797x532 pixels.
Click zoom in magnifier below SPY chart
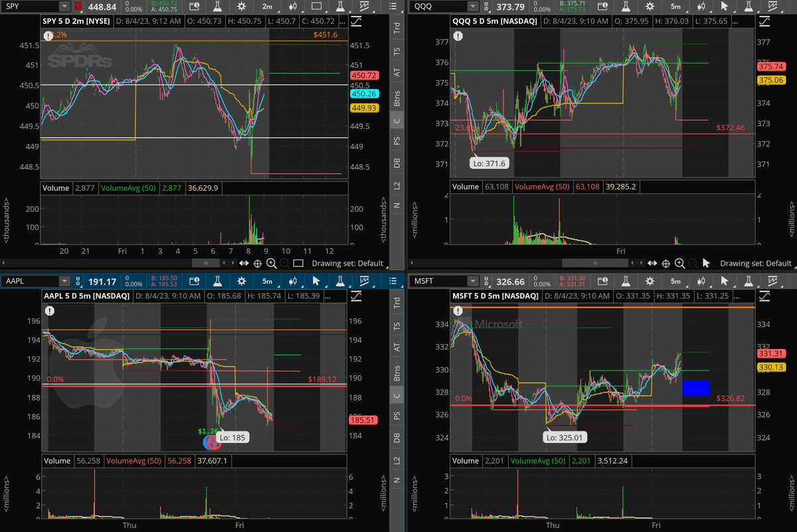[272, 263]
